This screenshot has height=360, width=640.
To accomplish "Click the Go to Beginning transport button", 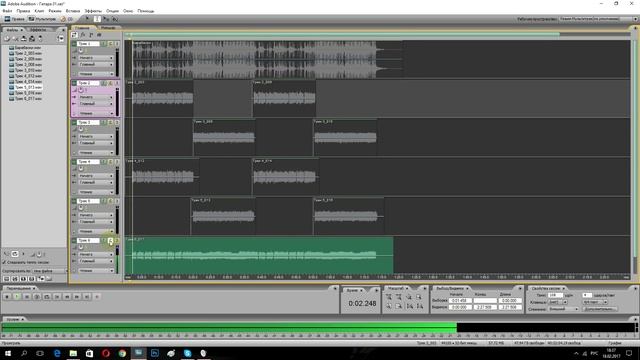I will tap(57, 297).
